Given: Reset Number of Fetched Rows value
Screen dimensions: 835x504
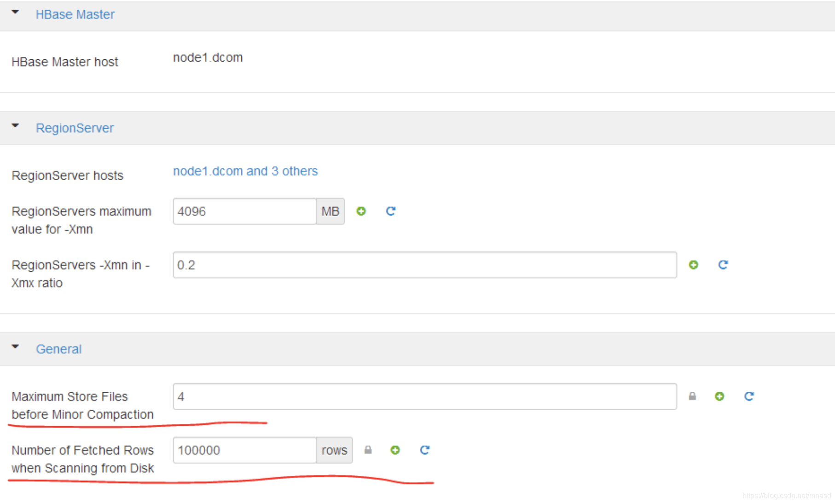Looking at the screenshot, I should (x=424, y=450).
